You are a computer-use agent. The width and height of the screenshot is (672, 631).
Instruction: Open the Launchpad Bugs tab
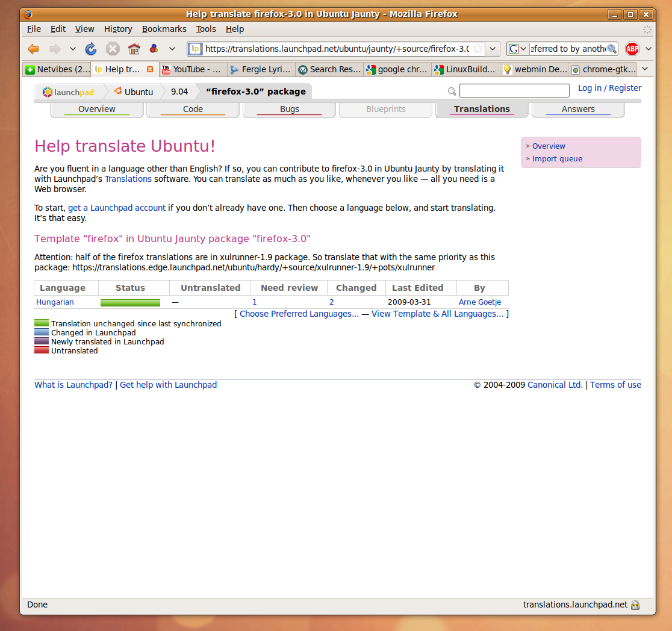[289, 110]
